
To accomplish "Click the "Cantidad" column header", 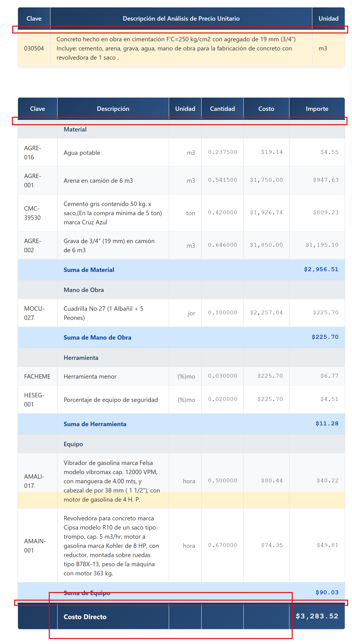I will point(222,109).
